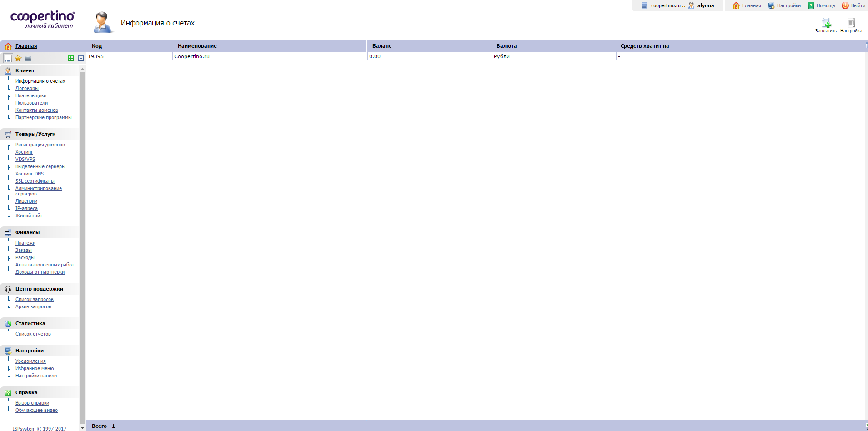Open the Расходы link
Screen dimensions: 868x431
pos(25,257)
